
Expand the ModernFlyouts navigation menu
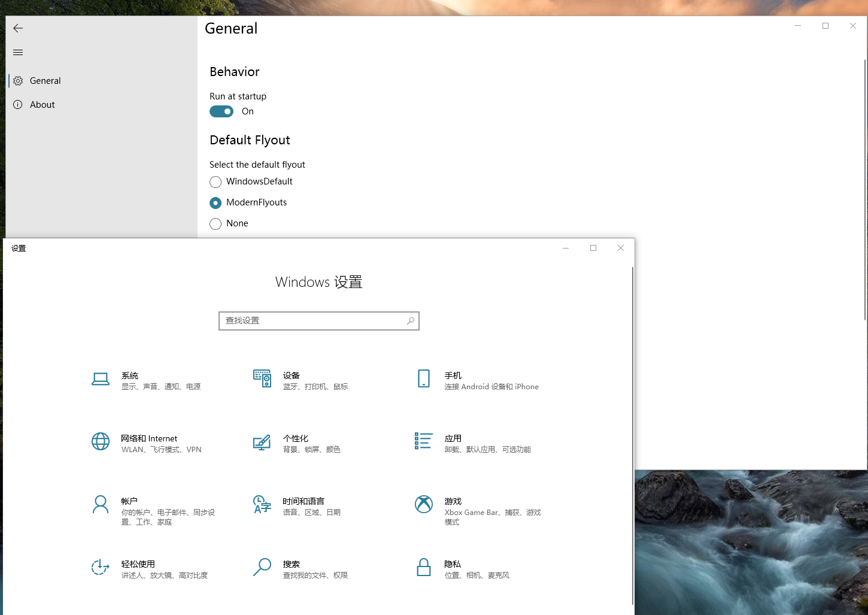17,52
